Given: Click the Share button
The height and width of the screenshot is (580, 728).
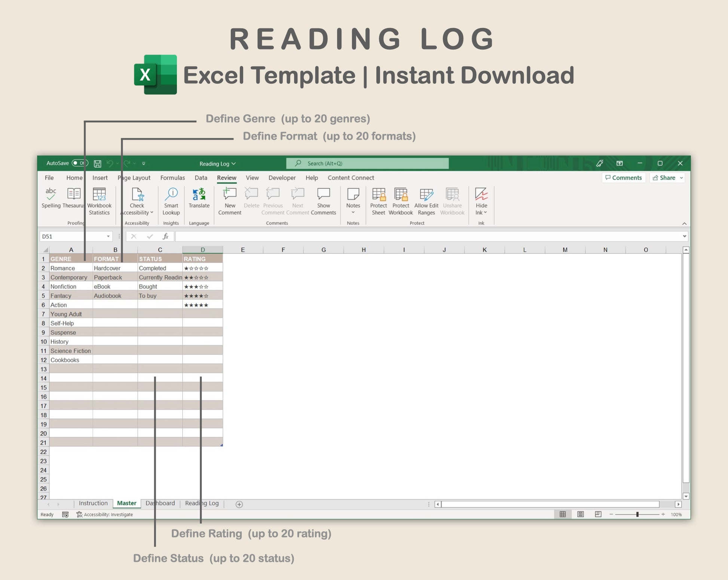Looking at the screenshot, I should [667, 178].
